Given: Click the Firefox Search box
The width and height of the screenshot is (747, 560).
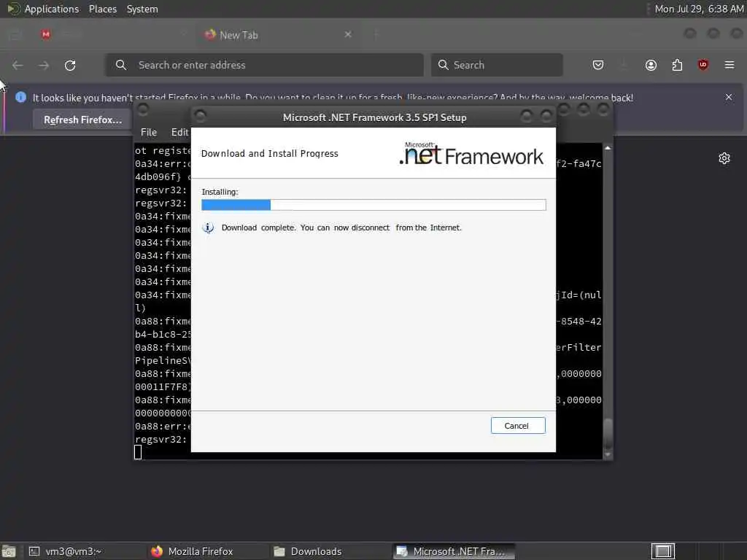Looking at the screenshot, I should pos(497,65).
